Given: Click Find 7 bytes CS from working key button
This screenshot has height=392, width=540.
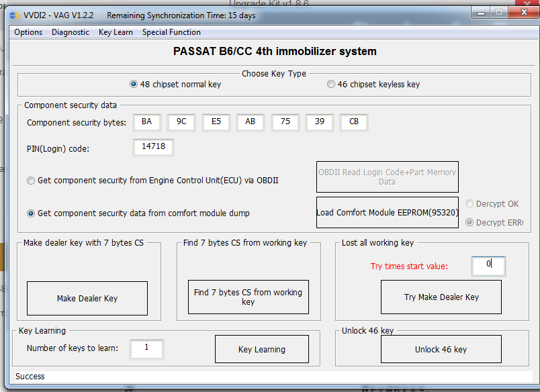Looking at the screenshot, I should 249,297.
